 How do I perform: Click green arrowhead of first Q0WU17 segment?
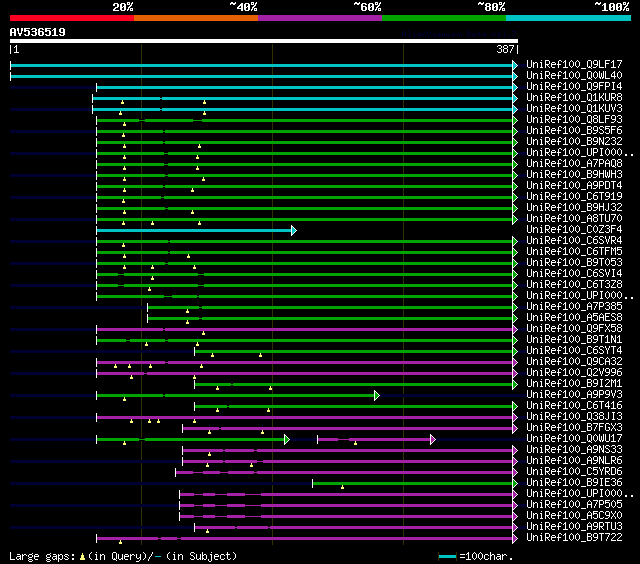point(287,440)
